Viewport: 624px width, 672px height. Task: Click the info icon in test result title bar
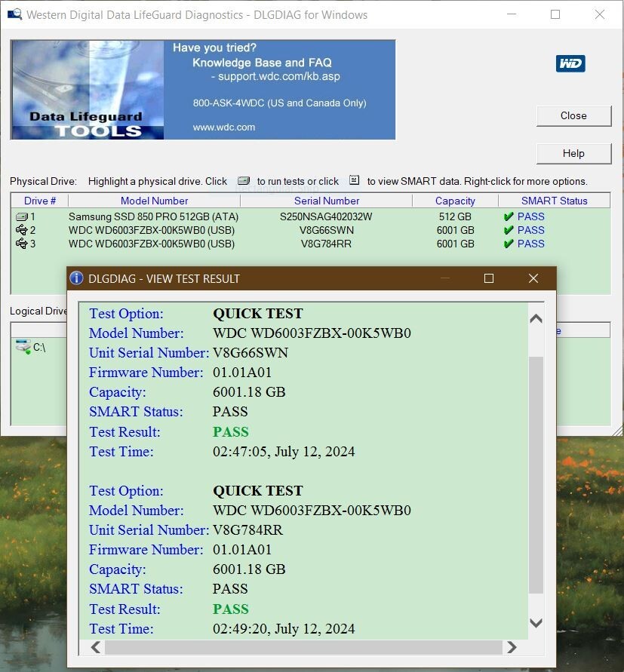[76, 278]
